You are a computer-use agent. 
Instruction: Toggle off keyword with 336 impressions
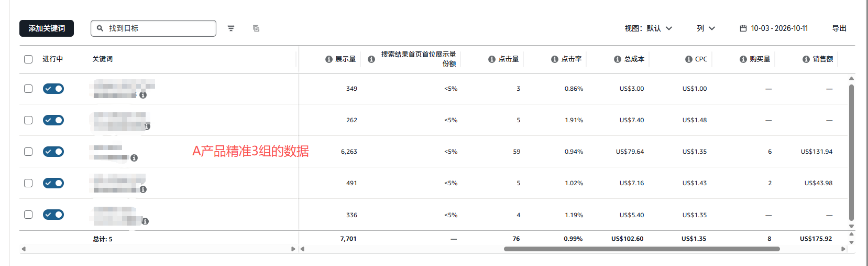(53, 215)
